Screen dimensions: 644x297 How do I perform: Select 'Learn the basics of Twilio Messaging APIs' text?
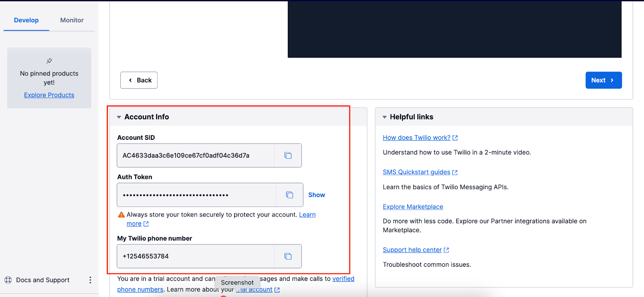point(446,187)
